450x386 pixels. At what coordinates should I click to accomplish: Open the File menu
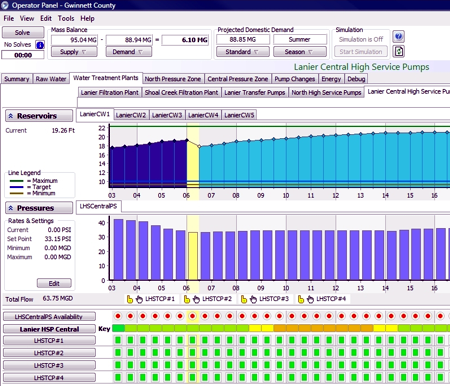(9, 19)
